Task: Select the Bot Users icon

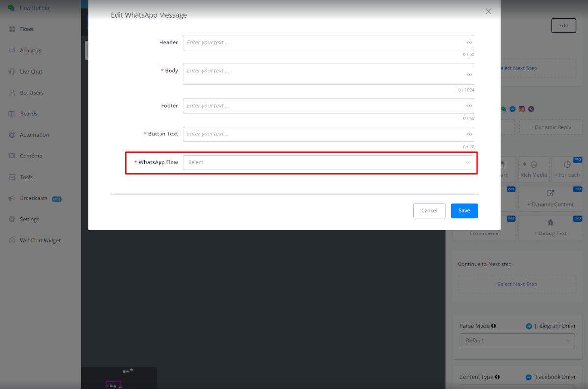Action: tap(12, 93)
